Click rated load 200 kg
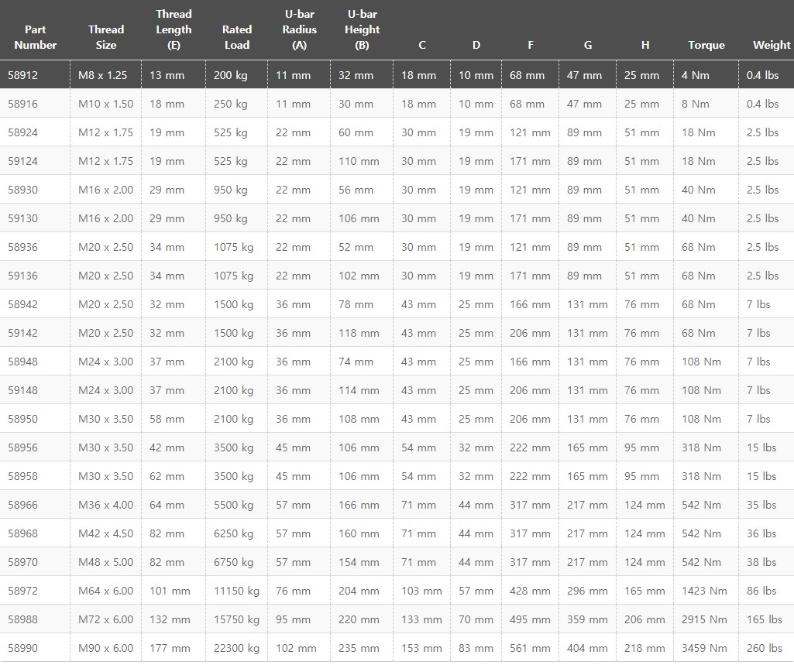This screenshot has height=672, width=794. tap(230, 75)
